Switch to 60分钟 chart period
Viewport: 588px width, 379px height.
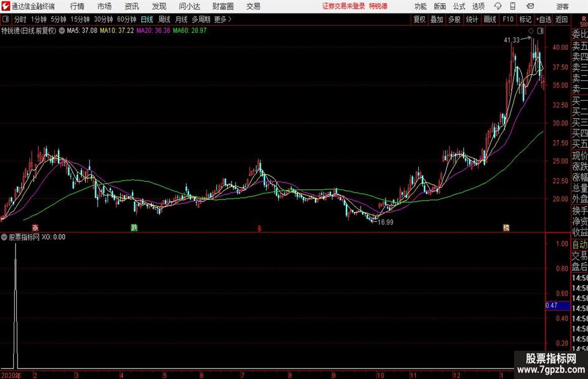click(x=127, y=19)
